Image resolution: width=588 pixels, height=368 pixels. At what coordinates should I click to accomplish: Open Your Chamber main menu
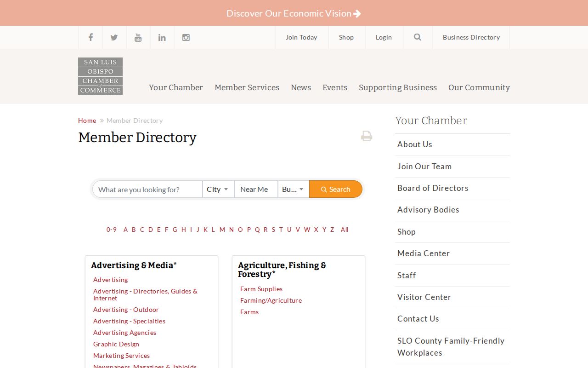(x=176, y=87)
